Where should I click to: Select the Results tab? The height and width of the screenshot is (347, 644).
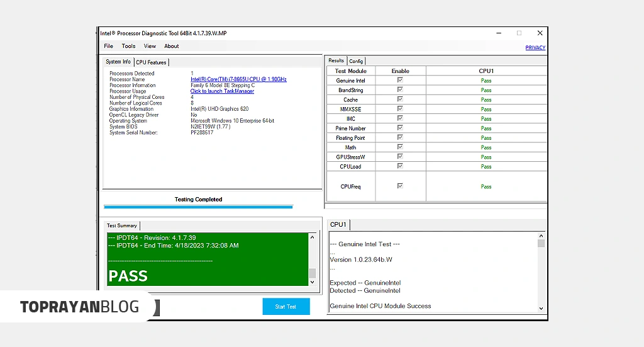click(x=336, y=60)
